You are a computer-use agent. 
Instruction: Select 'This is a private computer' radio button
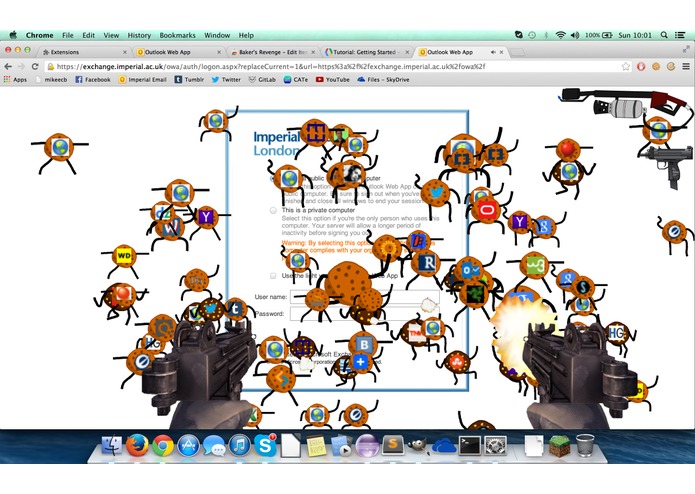273,210
